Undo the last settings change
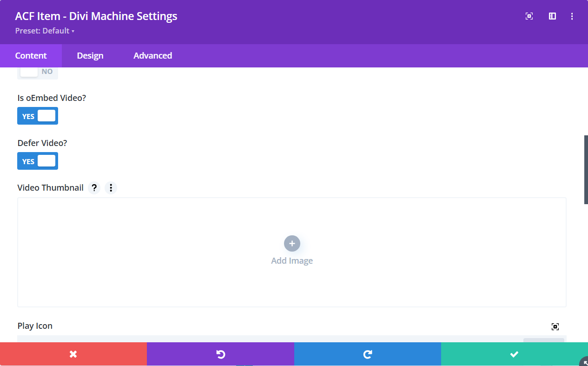The height and width of the screenshot is (366, 588). [x=220, y=354]
